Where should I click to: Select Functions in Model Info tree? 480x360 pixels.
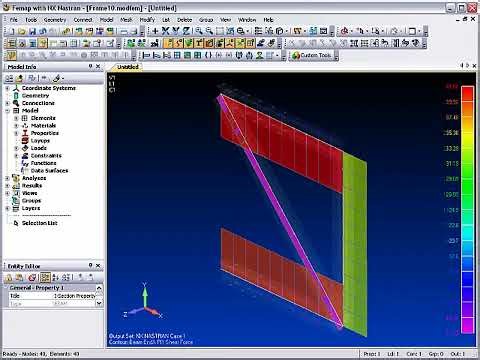coord(43,163)
